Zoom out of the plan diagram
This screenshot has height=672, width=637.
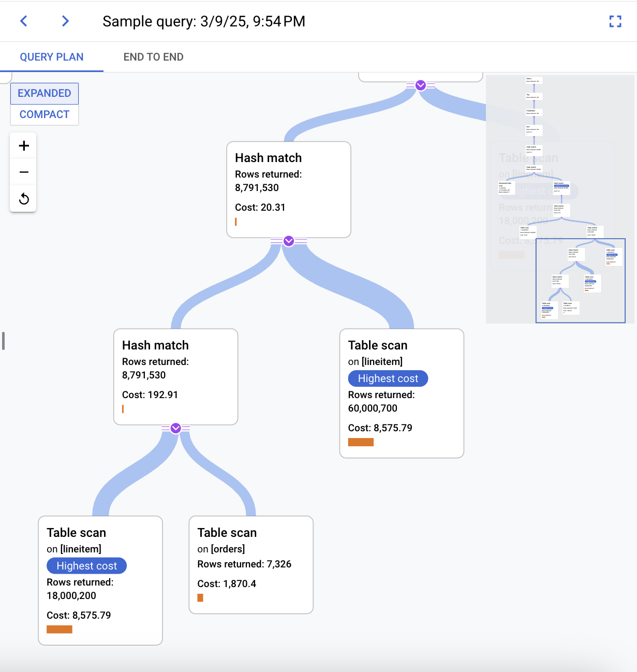coord(23,171)
